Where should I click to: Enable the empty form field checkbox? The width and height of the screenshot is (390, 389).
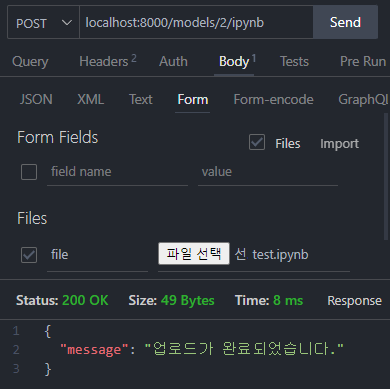pyautogui.click(x=29, y=172)
